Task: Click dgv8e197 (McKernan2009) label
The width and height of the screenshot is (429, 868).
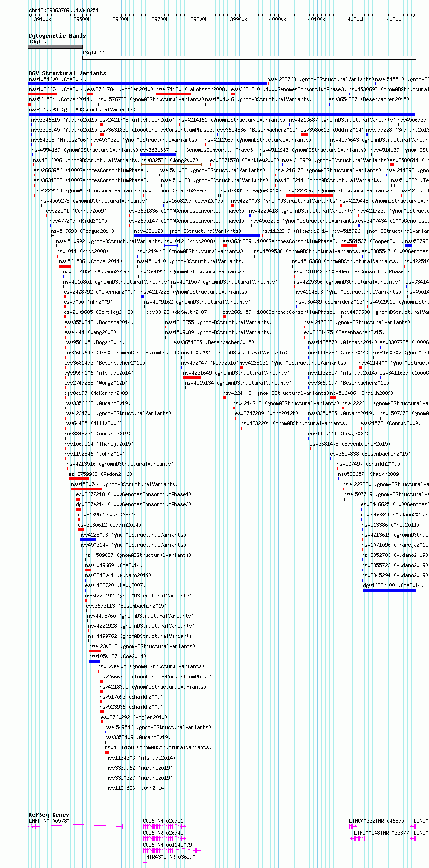Action: click(97, 393)
